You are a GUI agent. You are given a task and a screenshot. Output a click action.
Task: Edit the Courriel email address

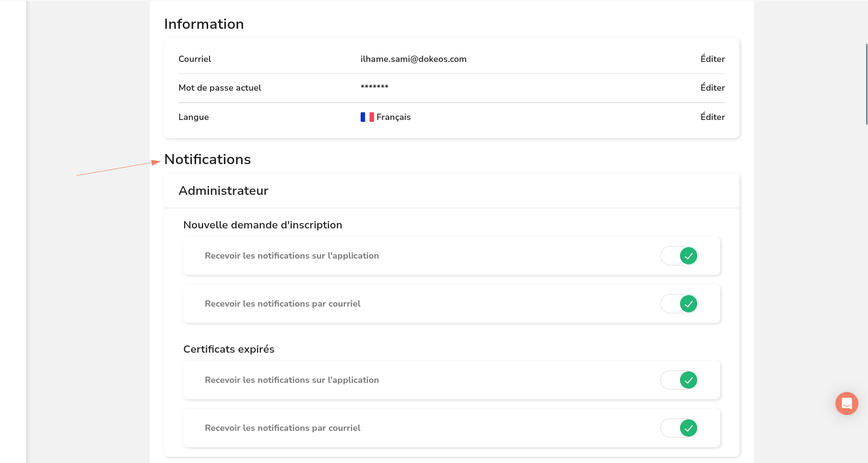(712, 59)
